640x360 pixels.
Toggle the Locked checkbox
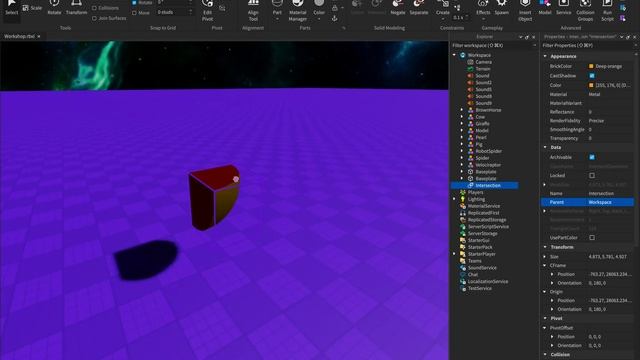(x=592, y=176)
